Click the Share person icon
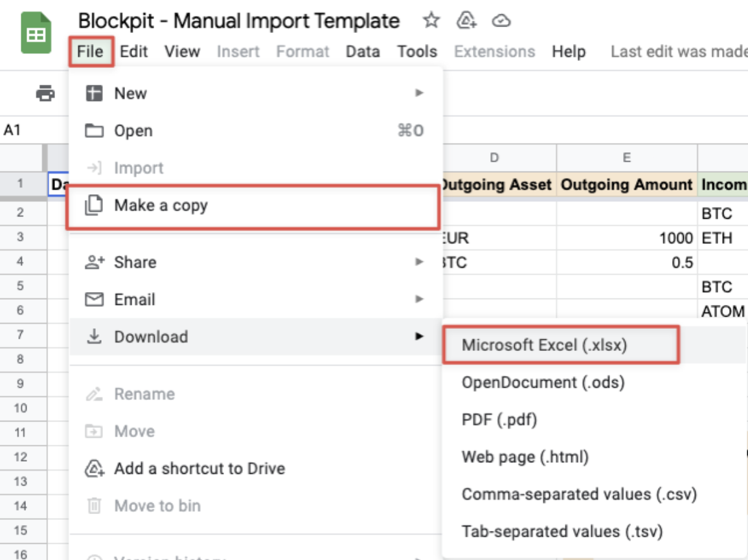The width and height of the screenshot is (748, 560). (95, 262)
